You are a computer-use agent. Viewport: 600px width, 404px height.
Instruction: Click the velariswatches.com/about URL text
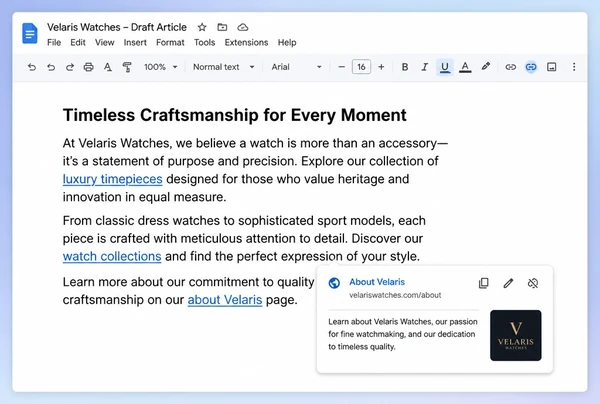[x=395, y=295]
